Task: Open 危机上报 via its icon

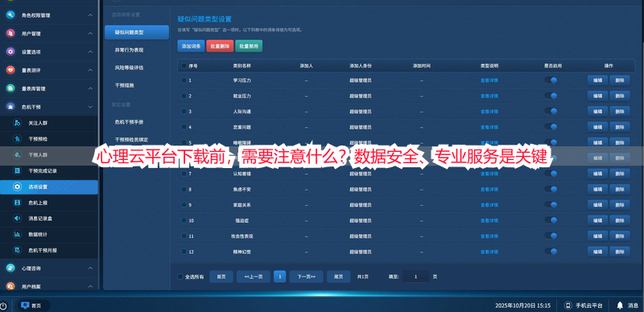Action: point(17,203)
